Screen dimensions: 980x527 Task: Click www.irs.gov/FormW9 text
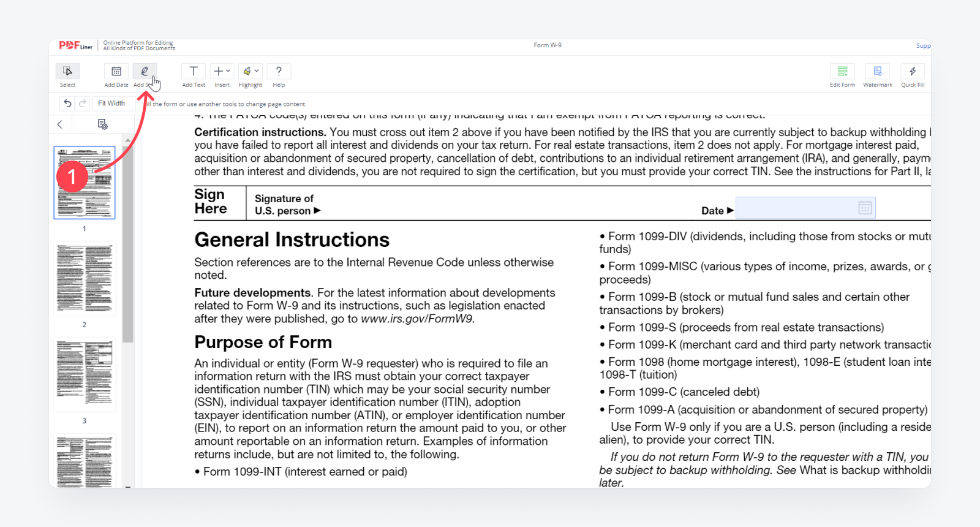(x=418, y=319)
